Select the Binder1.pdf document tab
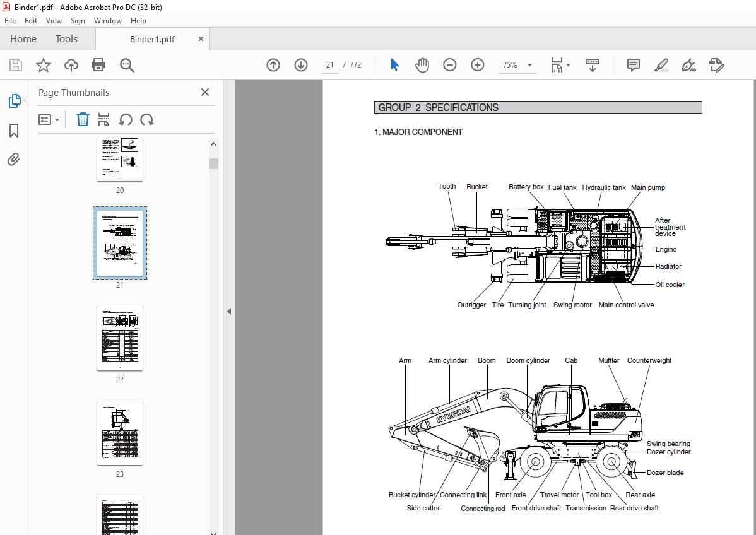 click(x=152, y=40)
